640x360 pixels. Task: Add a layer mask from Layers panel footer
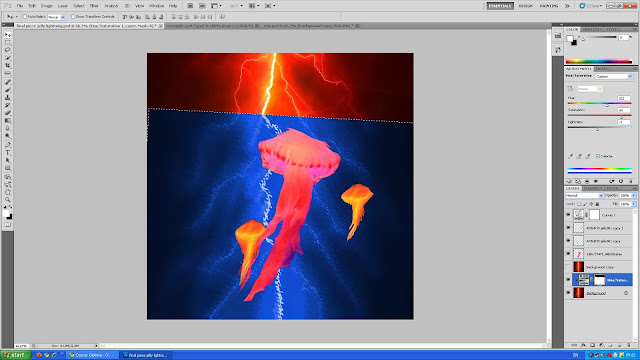click(x=592, y=345)
